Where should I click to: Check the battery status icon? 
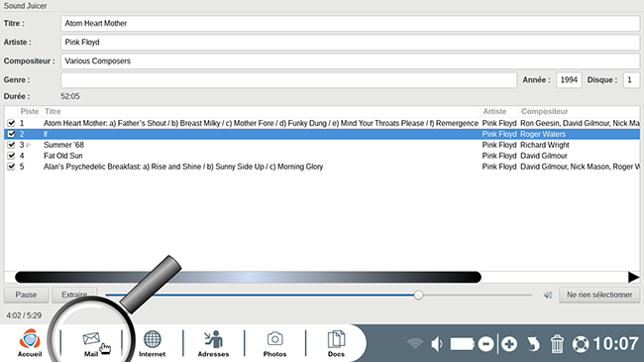click(463, 344)
